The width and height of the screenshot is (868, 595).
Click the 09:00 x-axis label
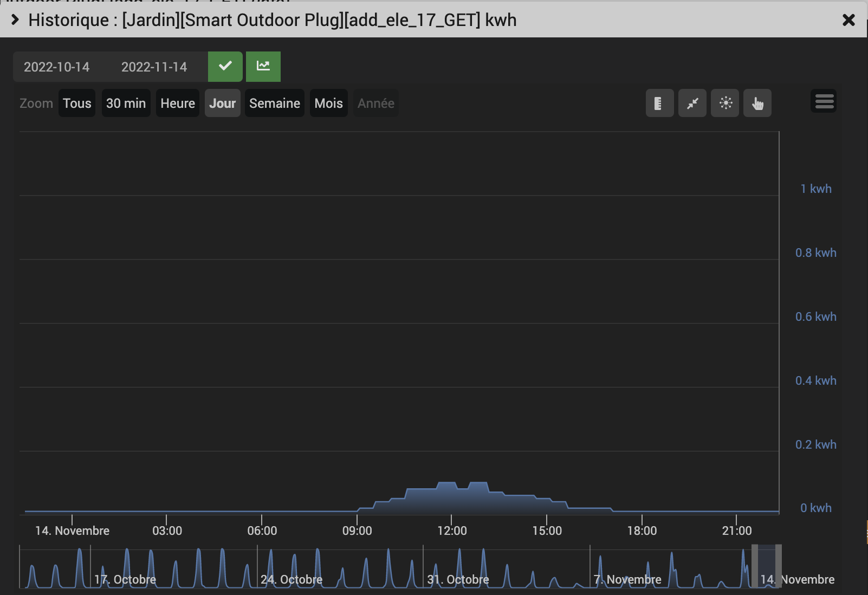click(x=357, y=531)
